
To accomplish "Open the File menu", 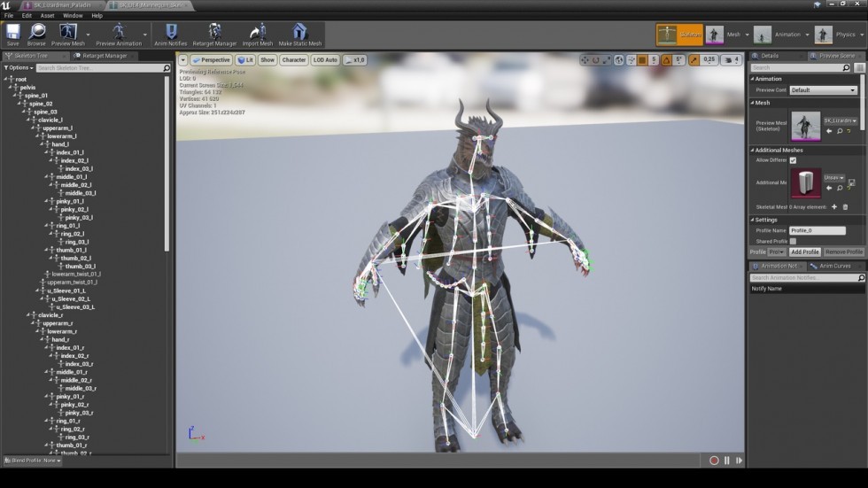I will 9,15.
